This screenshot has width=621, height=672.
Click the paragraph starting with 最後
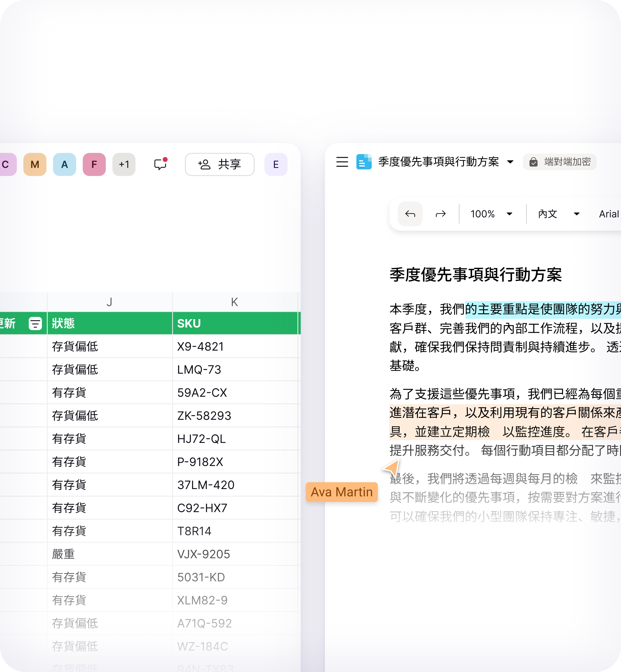(505, 497)
